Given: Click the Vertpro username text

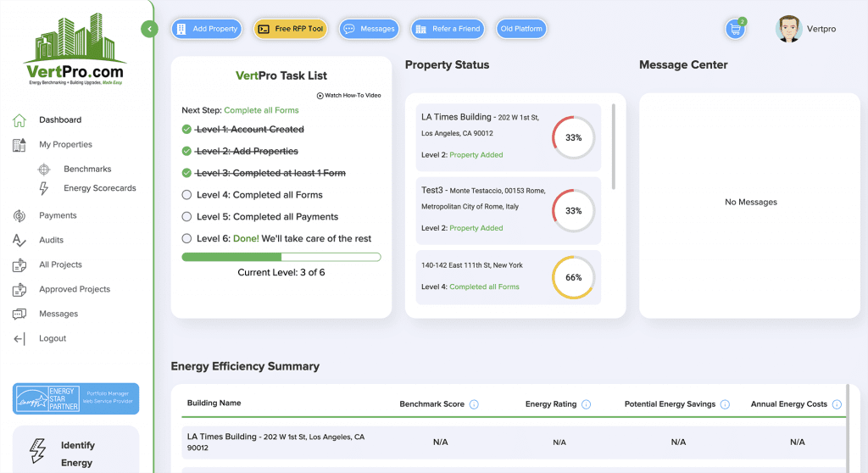Looking at the screenshot, I should coord(821,29).
